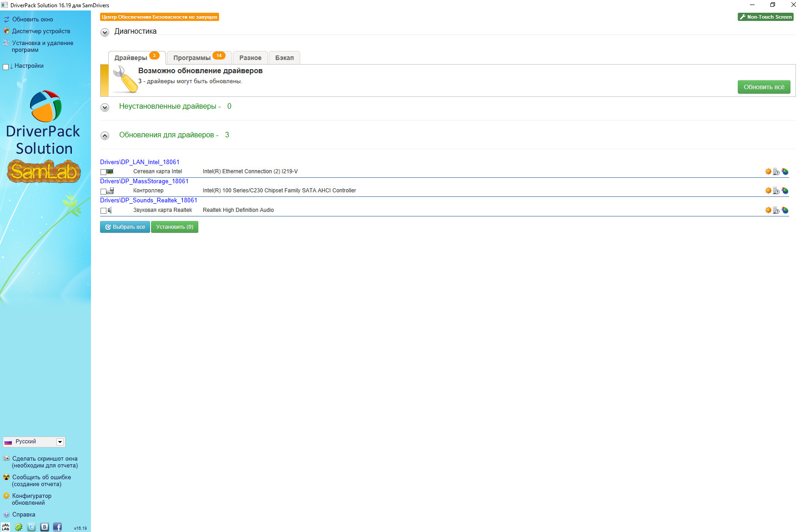The image size is (805, 532).
Task: Switch to the Драйверы tab
Action: [136, 58]
